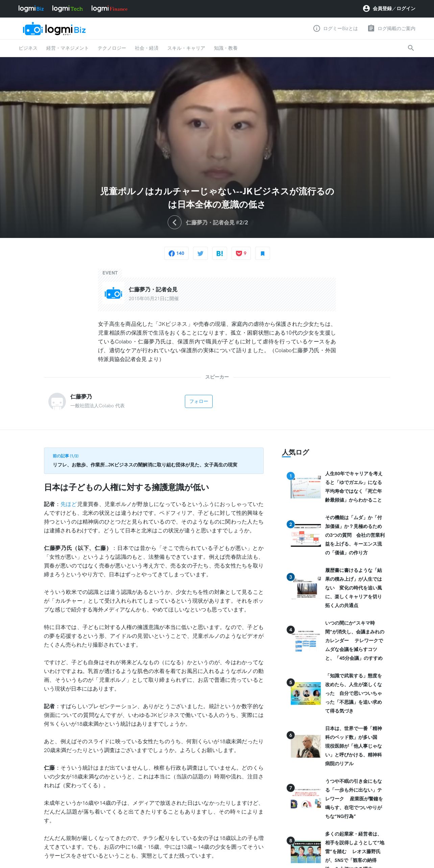This screenshot has height=868, width=434.
Task: Click the ログ掲載のご案内 link text
Action: [396, 28]
